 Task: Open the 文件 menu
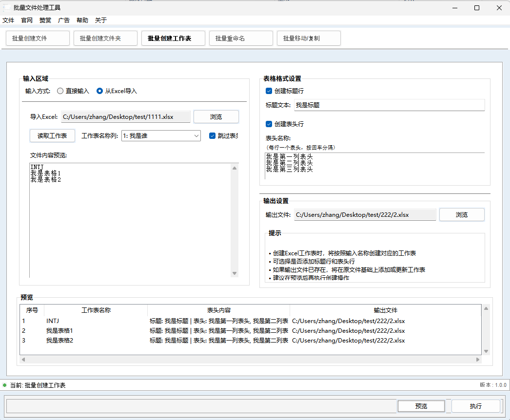[x=9, y=20]
